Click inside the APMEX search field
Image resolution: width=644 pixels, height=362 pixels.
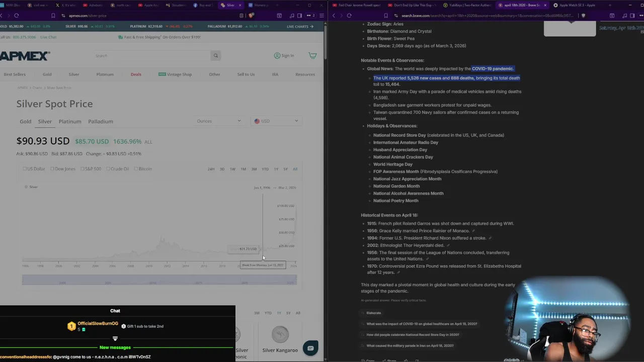tap(152, 56)
